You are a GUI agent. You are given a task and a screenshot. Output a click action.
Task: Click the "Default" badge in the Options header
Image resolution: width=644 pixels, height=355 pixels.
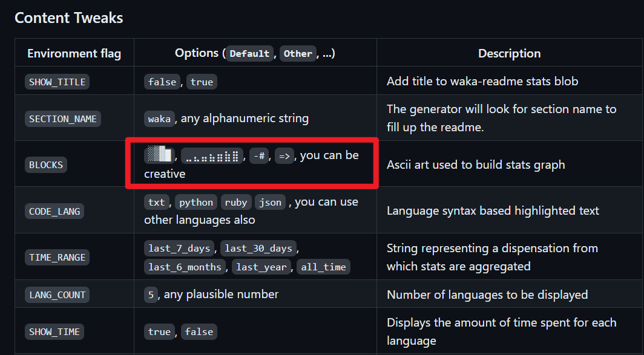[x=249, y=53]
